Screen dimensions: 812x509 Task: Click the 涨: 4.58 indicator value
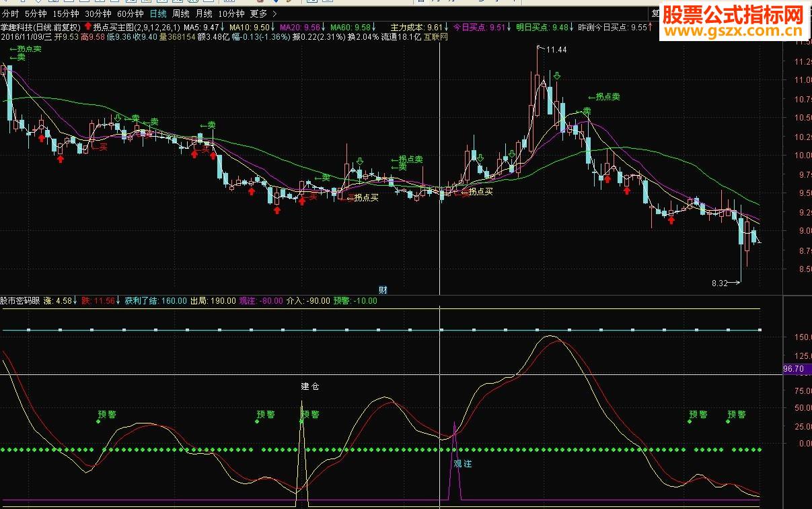point(57,301)
